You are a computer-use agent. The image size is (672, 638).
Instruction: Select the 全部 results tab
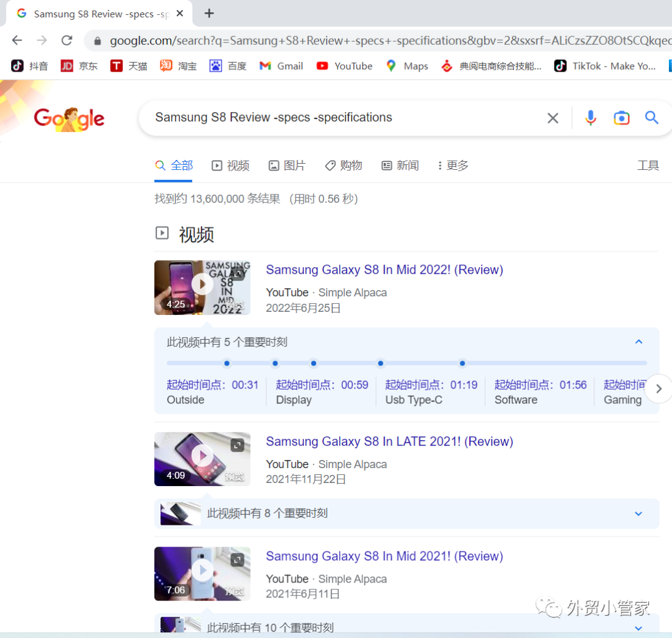point(174,166)
